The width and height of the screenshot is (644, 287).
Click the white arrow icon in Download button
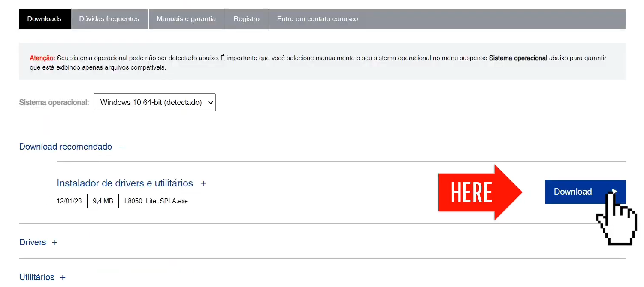pos(614,191)
